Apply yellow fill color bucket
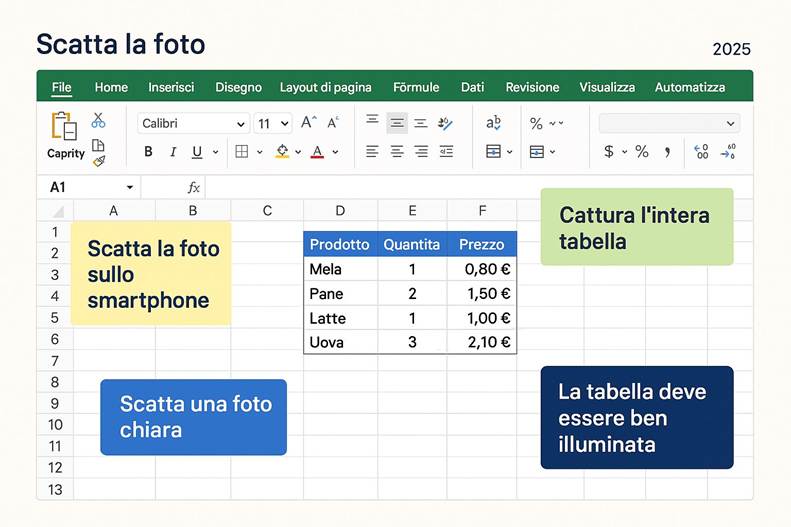The height and width of the screenshot is (527, 791). (x=282, y=151)
